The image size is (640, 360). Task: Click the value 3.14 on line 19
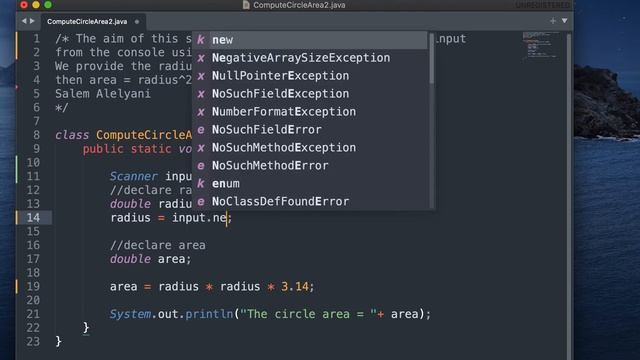coord(295,287)
